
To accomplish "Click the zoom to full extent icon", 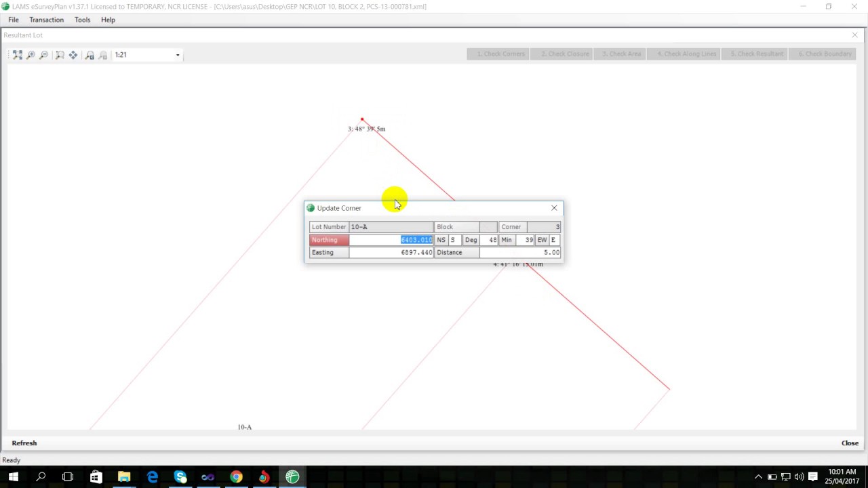I will (18, 55).
